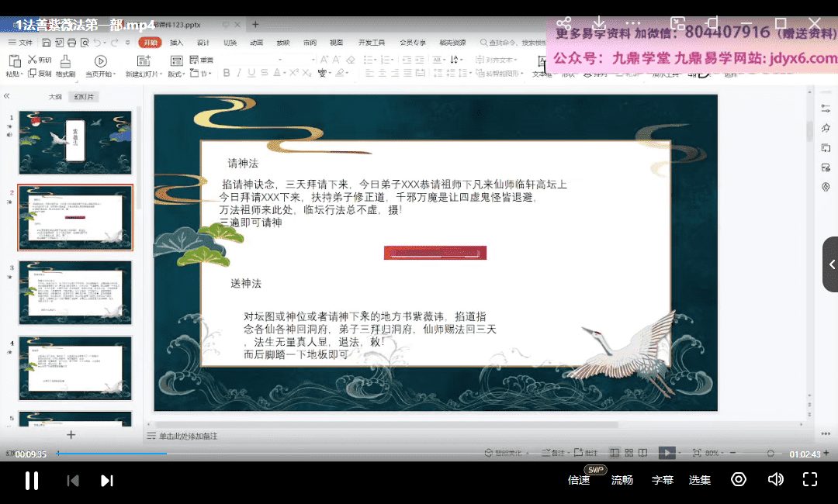Pause the video playback
This screenshot has width=838, height=504.
tap(32, 481)
